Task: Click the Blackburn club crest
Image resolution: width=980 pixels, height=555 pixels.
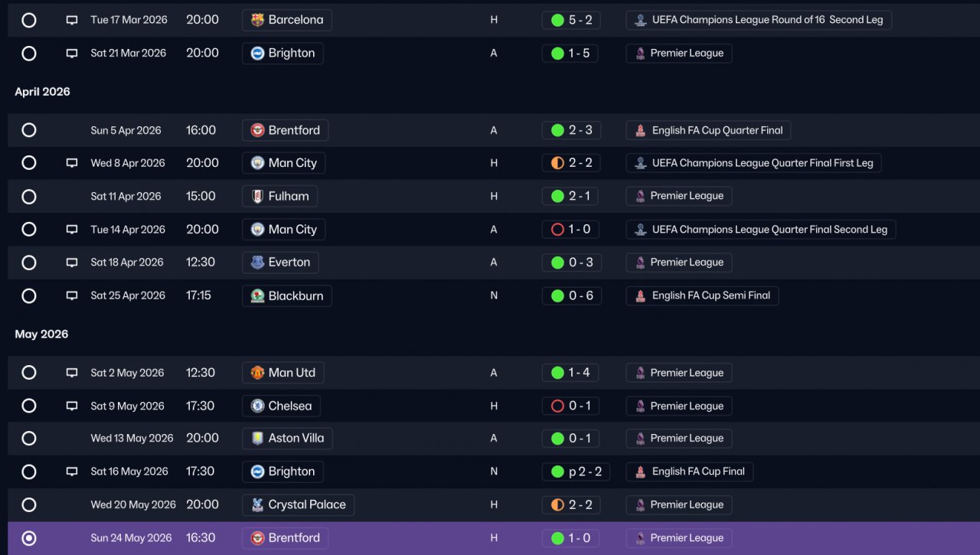Action: click(x=258, y=295)
